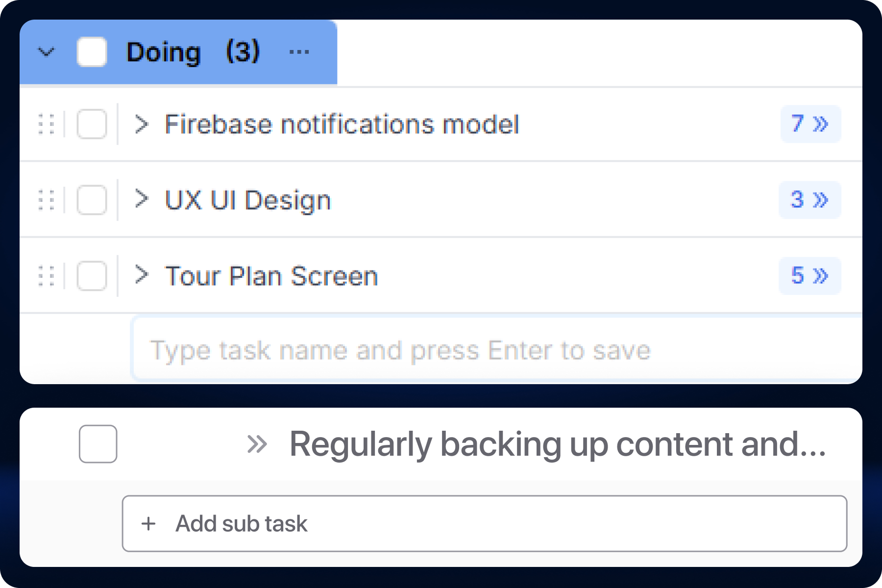Click the drag handle beside Tour Plan Screen

46,275
